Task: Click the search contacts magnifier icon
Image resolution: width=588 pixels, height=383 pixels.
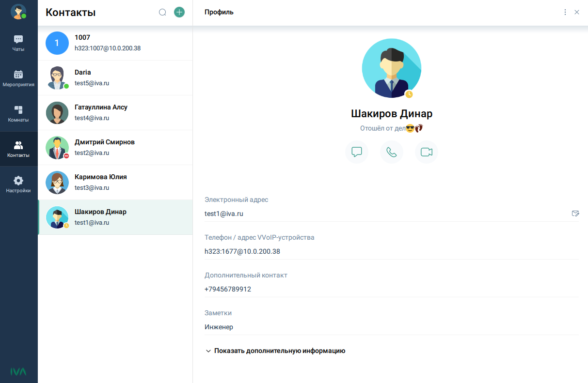Action: 163,13
